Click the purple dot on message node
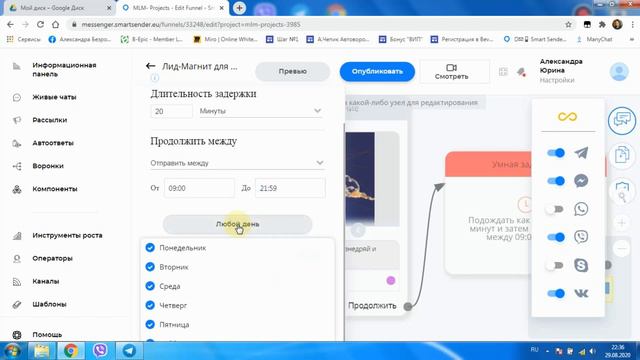Screen dimensions: 640x360 pyautogui.click(x=391, y=280)
